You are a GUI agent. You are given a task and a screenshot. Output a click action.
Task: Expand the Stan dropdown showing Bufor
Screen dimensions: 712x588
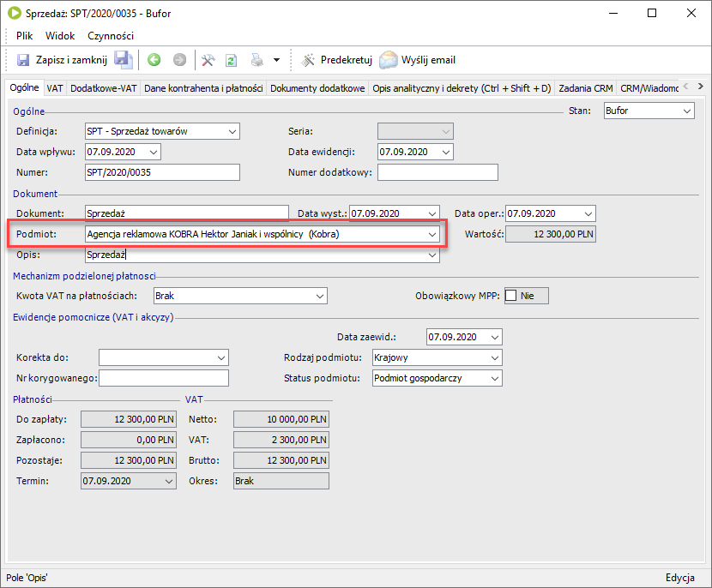click(687, 111)
